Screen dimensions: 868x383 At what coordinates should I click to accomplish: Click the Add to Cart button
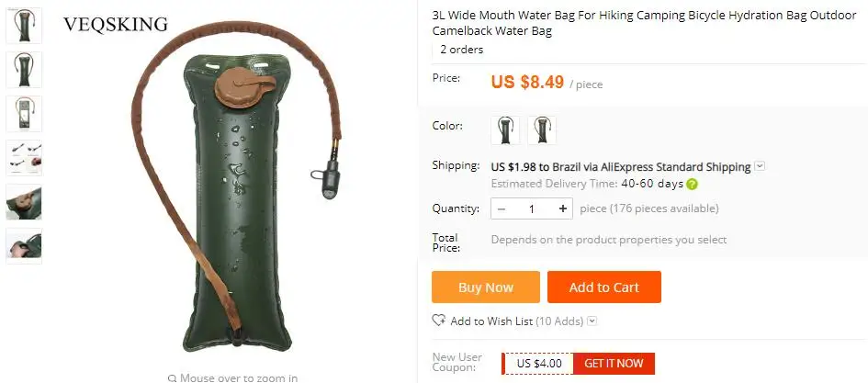604,287
